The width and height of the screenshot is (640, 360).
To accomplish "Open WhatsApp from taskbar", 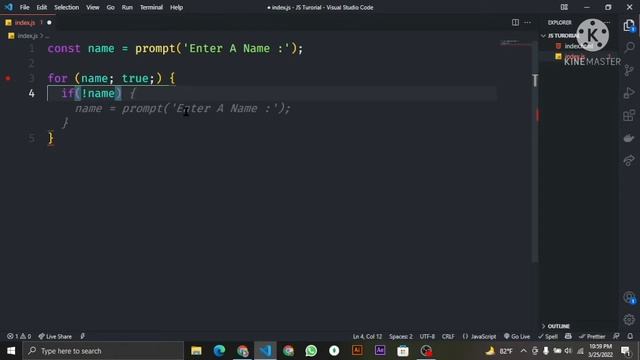I will click(x=311, y=351).
